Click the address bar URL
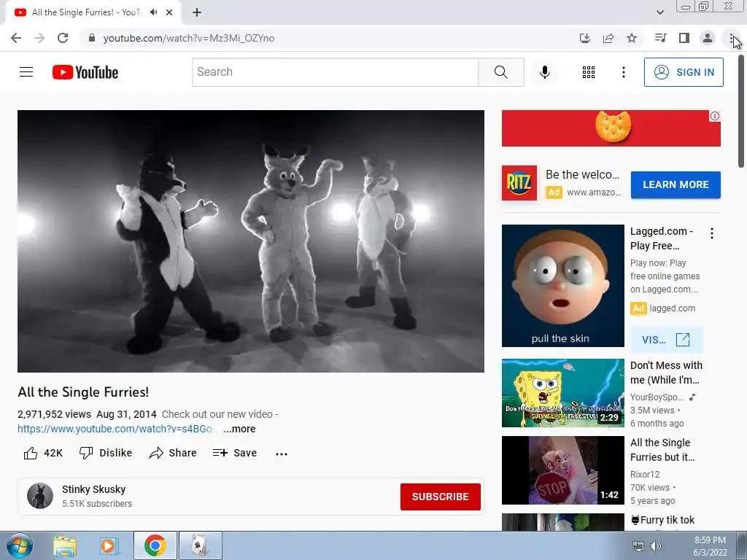 click(189, 38)
